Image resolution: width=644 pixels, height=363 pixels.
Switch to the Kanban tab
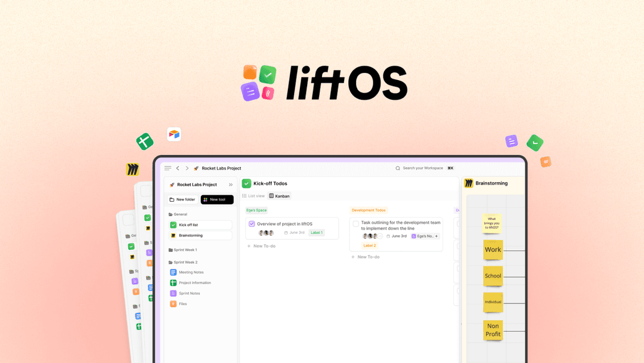click(279, 196)
